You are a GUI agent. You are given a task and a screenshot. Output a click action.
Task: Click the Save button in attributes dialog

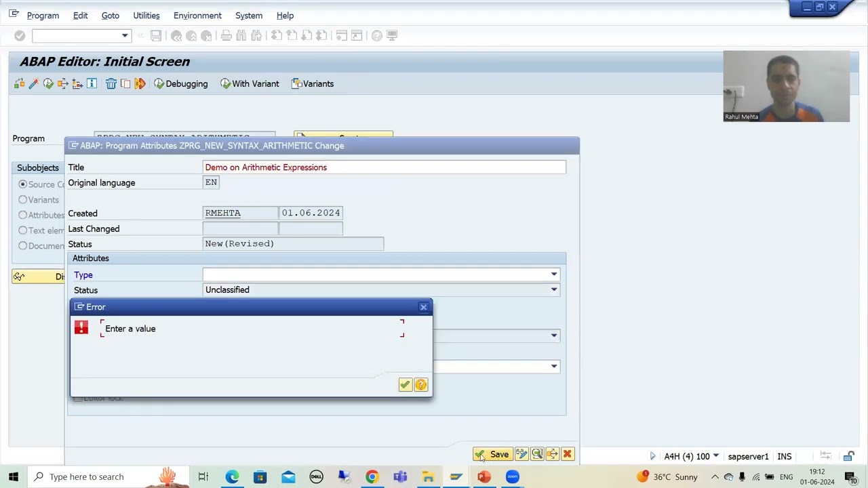(492, 454)
